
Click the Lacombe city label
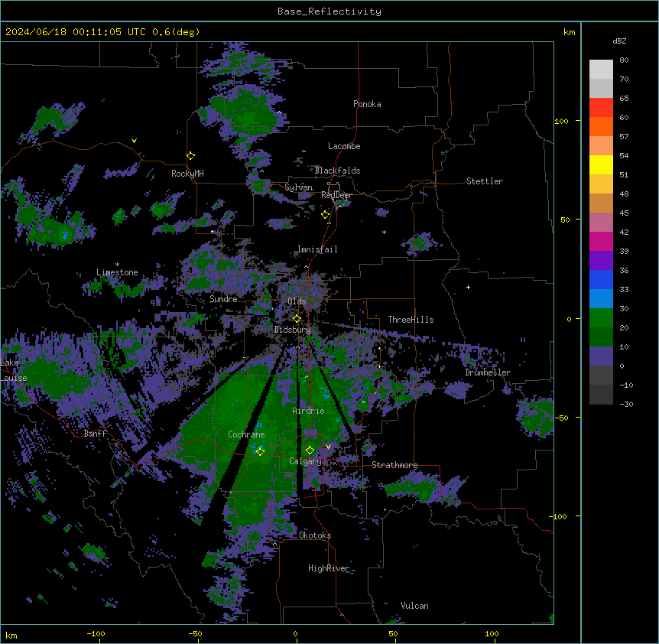click(344, 146)
